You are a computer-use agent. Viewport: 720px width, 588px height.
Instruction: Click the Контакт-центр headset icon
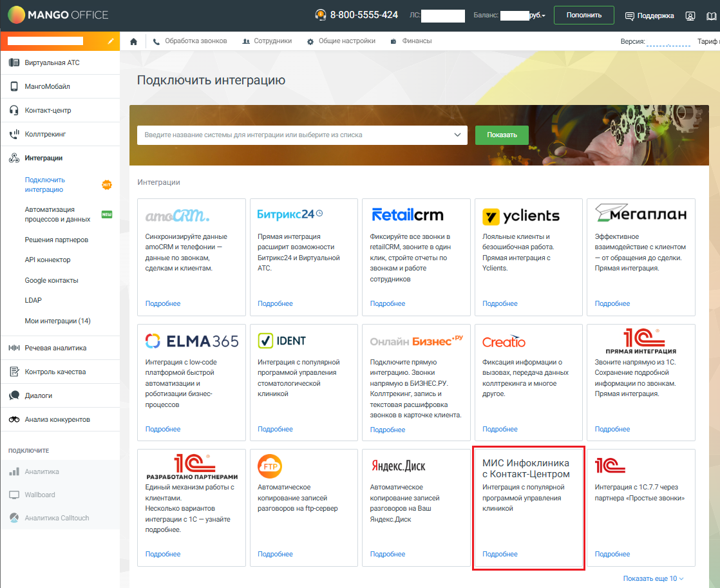[x=14, y=110]
